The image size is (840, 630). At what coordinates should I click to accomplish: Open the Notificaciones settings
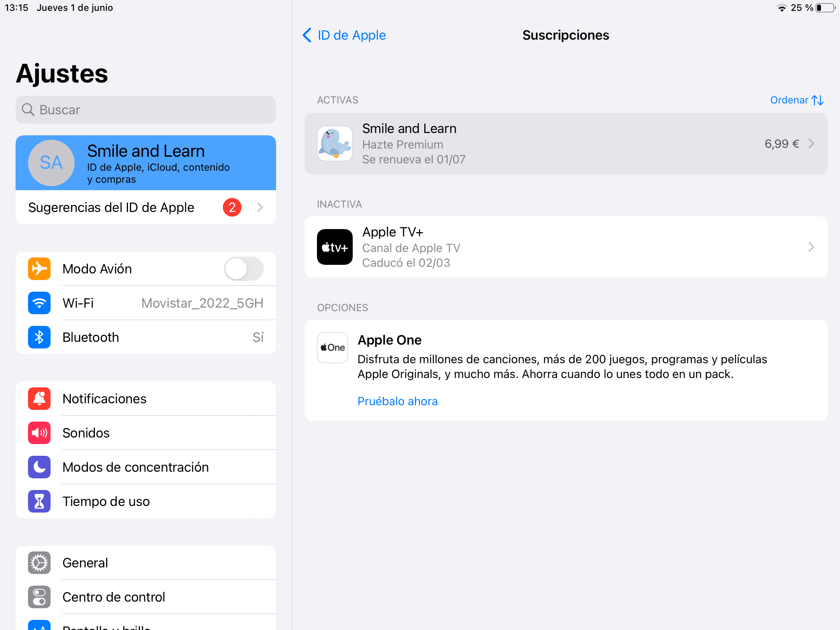(x=146, y=399)
